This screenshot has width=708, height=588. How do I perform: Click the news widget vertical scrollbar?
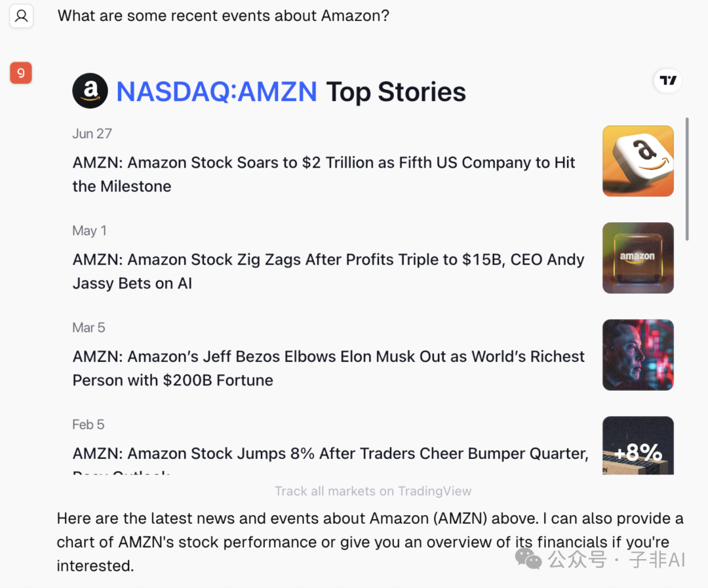point(687,179)
